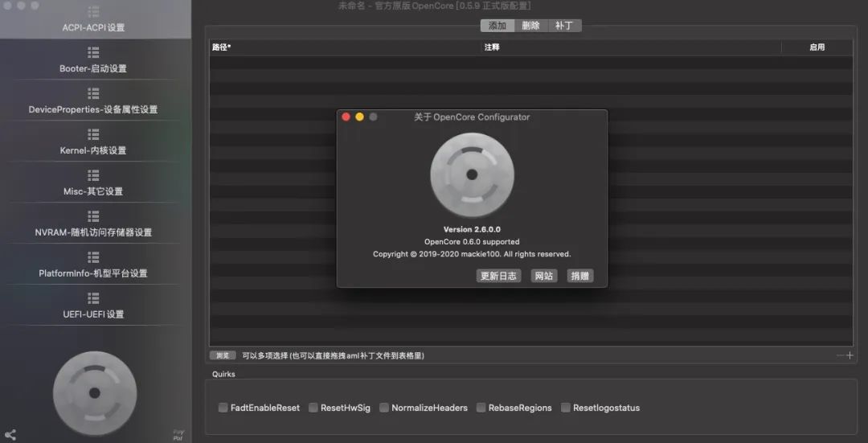Open the ACPI-ACPI 设置 sidebar section
The height and width of the screenshot is (443, 868).
[x=93, y=20]
